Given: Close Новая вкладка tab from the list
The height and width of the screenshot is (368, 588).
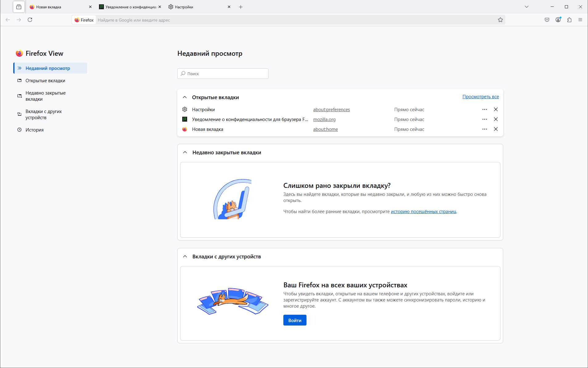Looking at the screenshot, I should [x=496, y=129].
